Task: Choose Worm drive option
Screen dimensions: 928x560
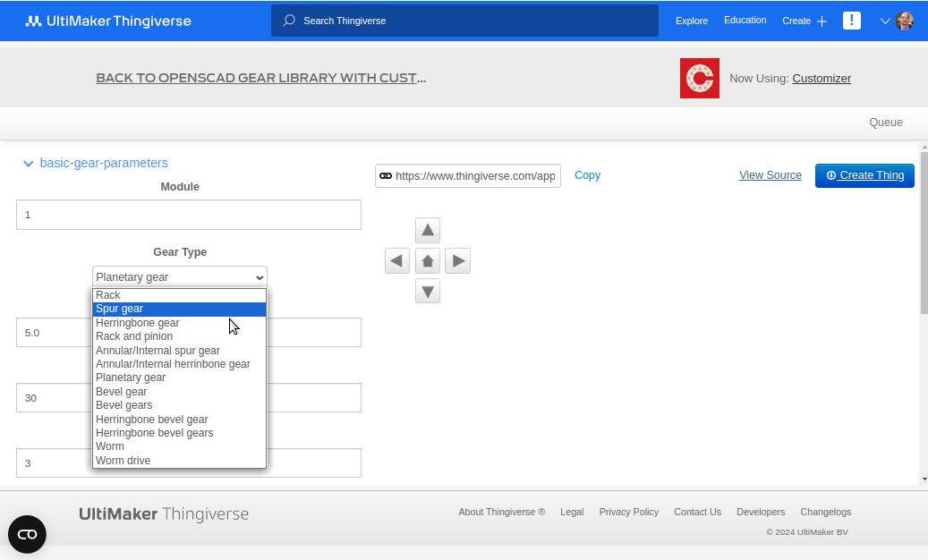Action: pyautogui.click(x=179, y=461)
